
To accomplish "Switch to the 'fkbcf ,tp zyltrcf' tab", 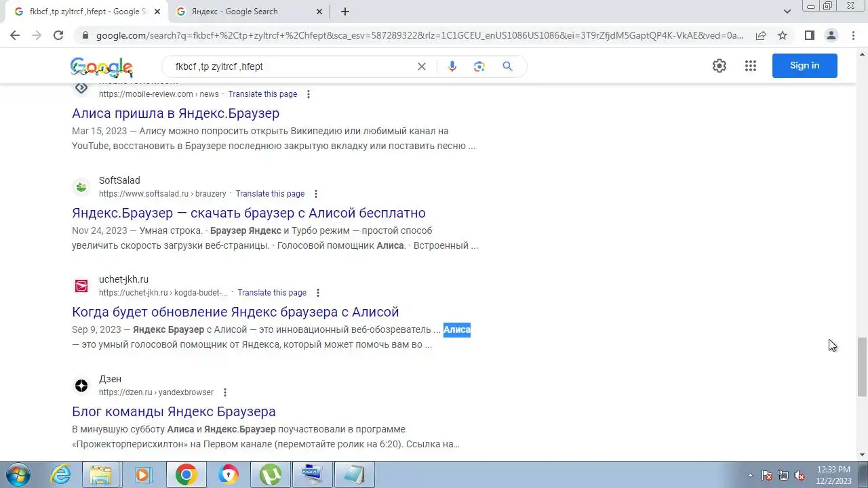I will click(x=87, y=12).
